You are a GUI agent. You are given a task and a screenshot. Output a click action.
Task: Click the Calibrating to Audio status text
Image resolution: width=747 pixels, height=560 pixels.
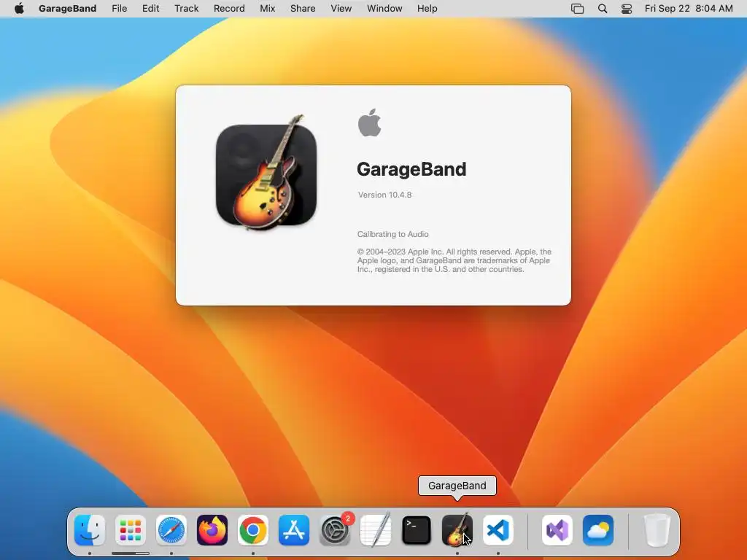(393, 234)
